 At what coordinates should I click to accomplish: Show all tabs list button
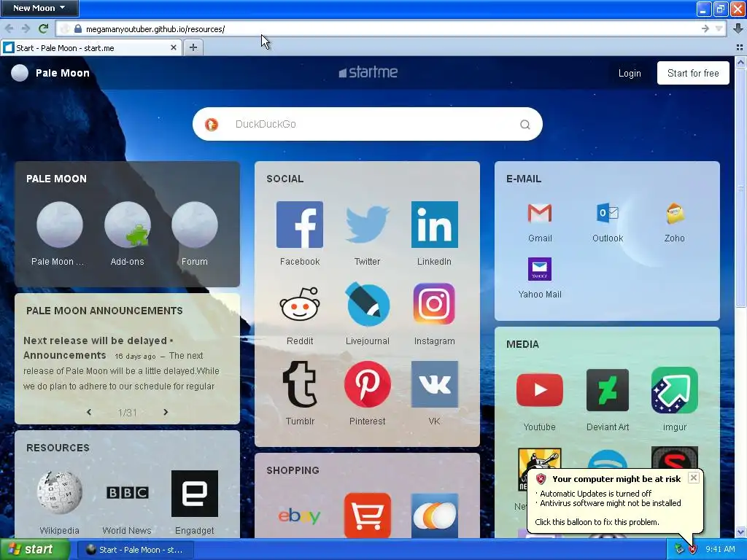740,47
